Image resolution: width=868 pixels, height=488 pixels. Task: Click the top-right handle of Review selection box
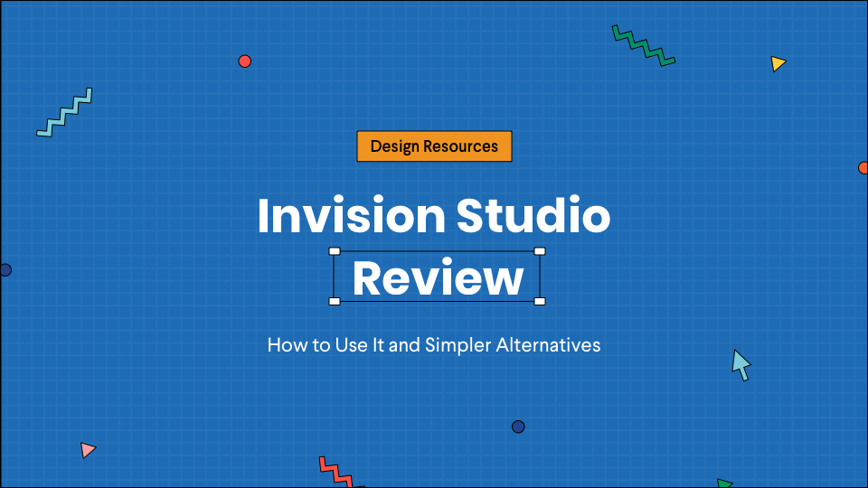tap(540, 251)
